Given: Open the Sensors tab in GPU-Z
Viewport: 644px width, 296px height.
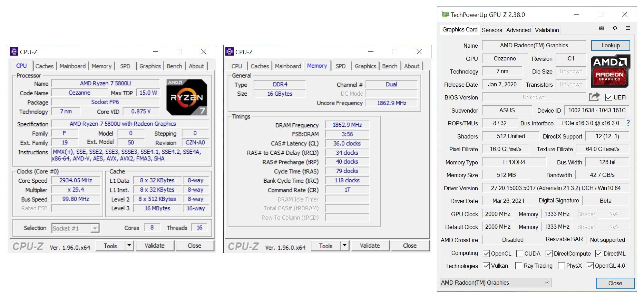Looking at the screenshot, I should [x=492, y=30].
